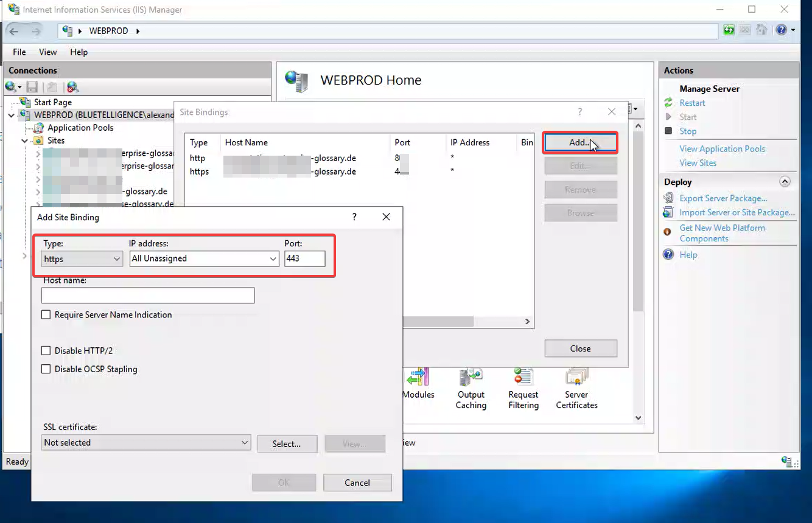Click the Get New Web Platform Components icon
The height and width of the screenshot is (523, 812).
[668, 232]
